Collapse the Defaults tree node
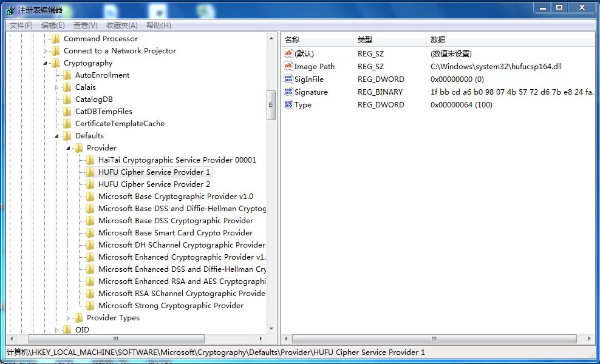This screenshot has height=364, width=600. 57,136
